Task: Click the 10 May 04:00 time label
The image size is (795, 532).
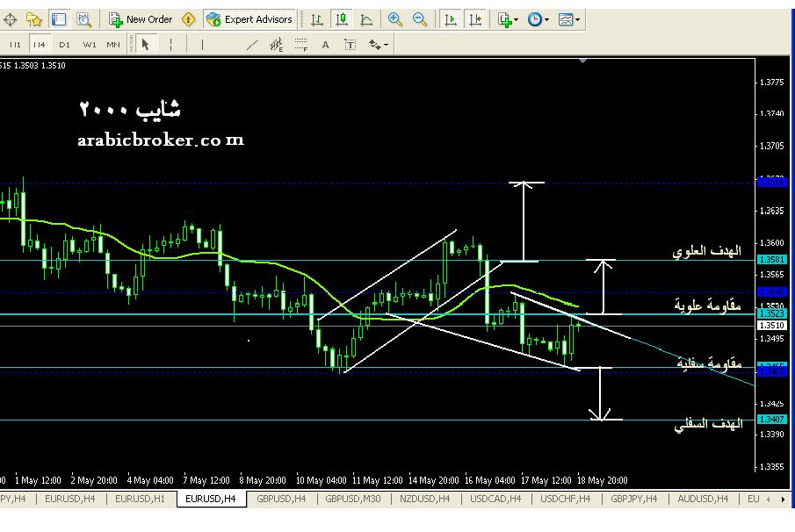Action: (x=321, y=480)
